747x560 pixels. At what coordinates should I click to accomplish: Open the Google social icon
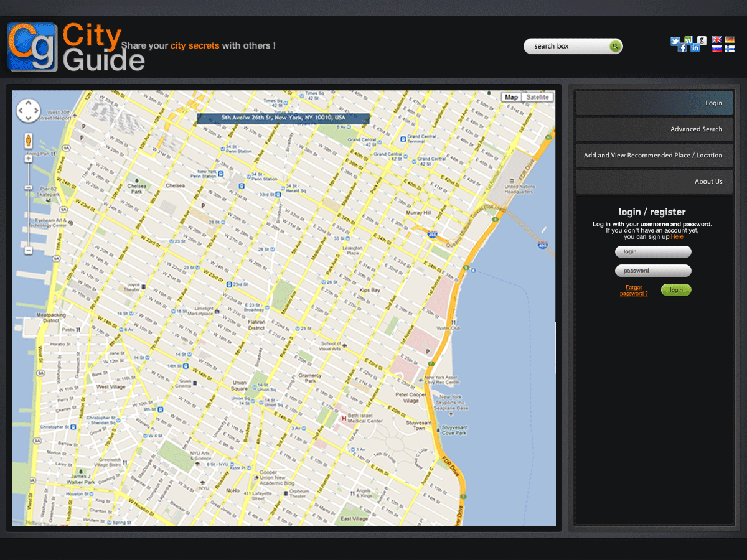[x=702, y=40]
